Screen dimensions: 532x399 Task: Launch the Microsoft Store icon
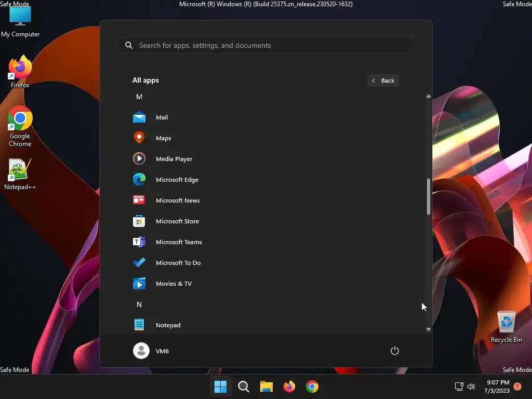coord(139,221)
